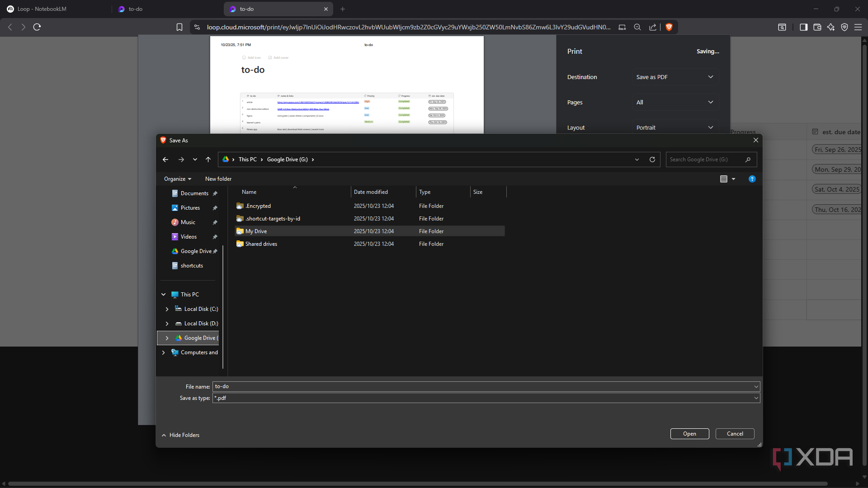Cancel the Save As dialog
This screenshot has width=868, height=488.
(735, 434)
